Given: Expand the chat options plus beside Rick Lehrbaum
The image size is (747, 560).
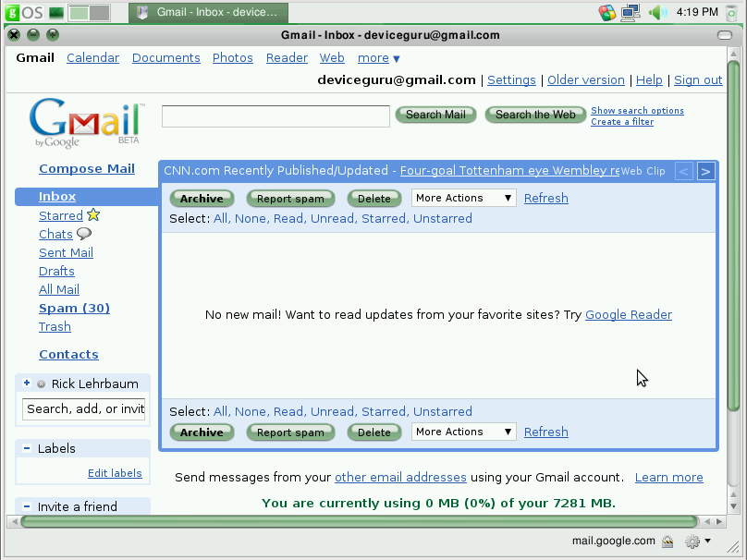Looking at the screenshot, I should point(27,383).
